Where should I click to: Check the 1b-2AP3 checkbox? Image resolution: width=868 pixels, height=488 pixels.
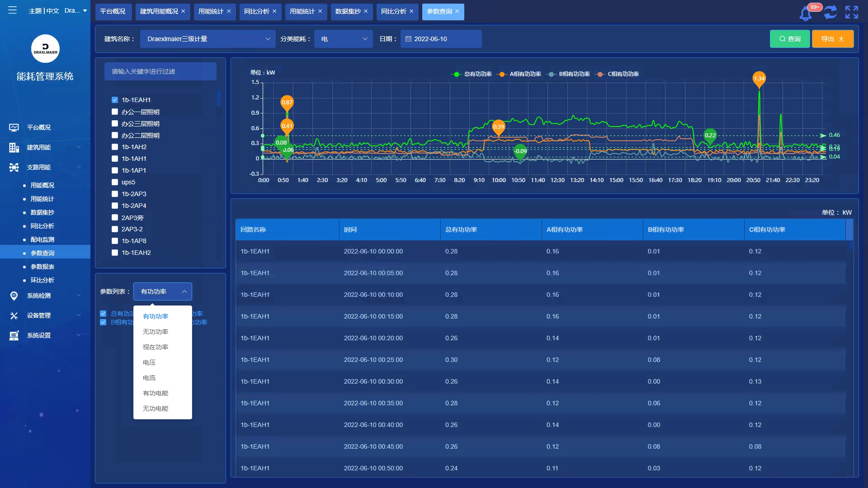[x=115, y=194]
